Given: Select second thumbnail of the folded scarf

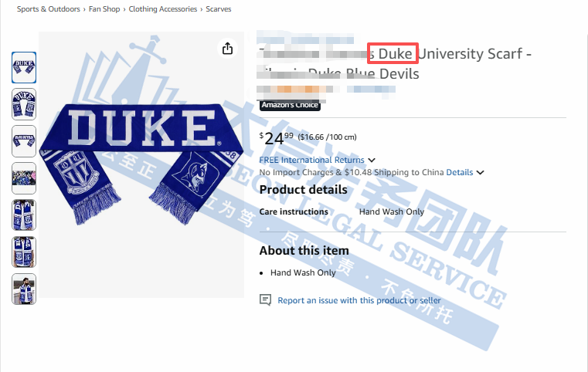Looking at the screenshot, I should click(x=24, y=104).
